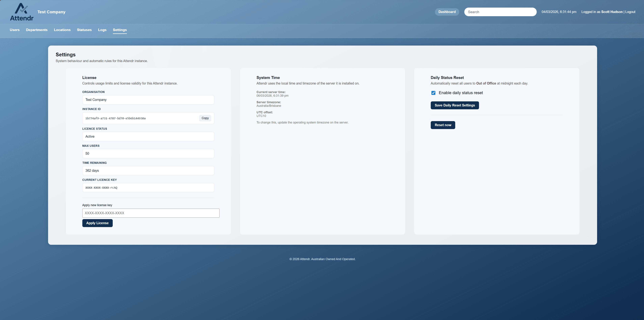
Task: Select the Time Remaining field
Action: point(148,171)
